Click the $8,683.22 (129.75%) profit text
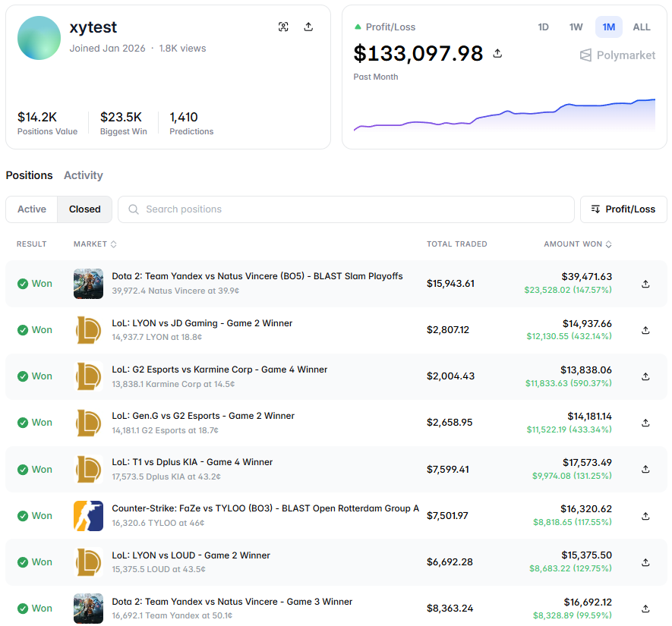Image resolution: width=672 pixels, height=626 pixels. (570, 568)
